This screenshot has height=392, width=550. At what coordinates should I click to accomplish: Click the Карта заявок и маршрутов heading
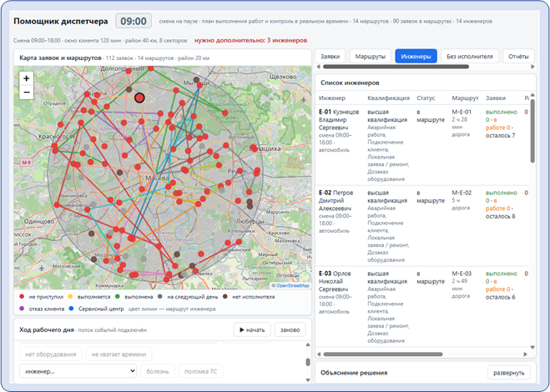coord(60,58)
